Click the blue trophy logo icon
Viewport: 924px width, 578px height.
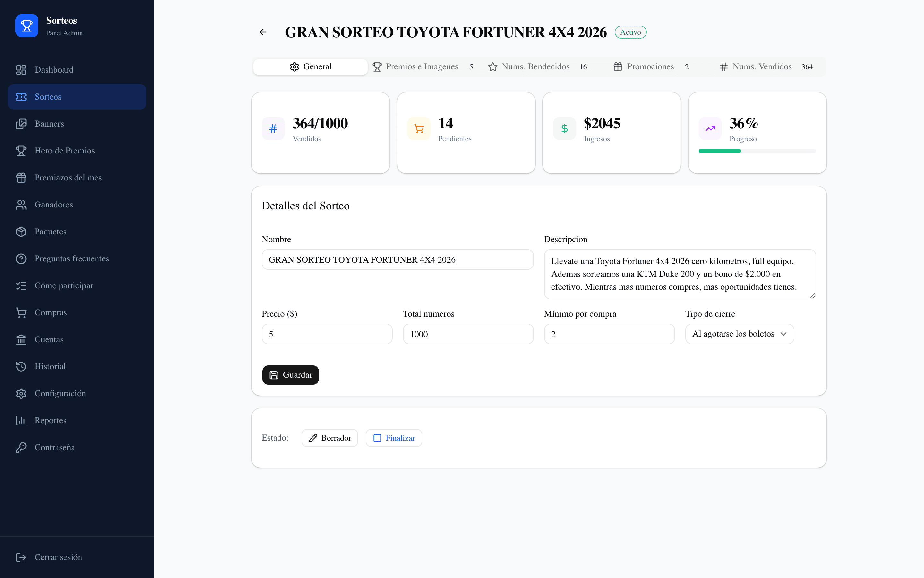pyautogui.click(x=27, y=26)
